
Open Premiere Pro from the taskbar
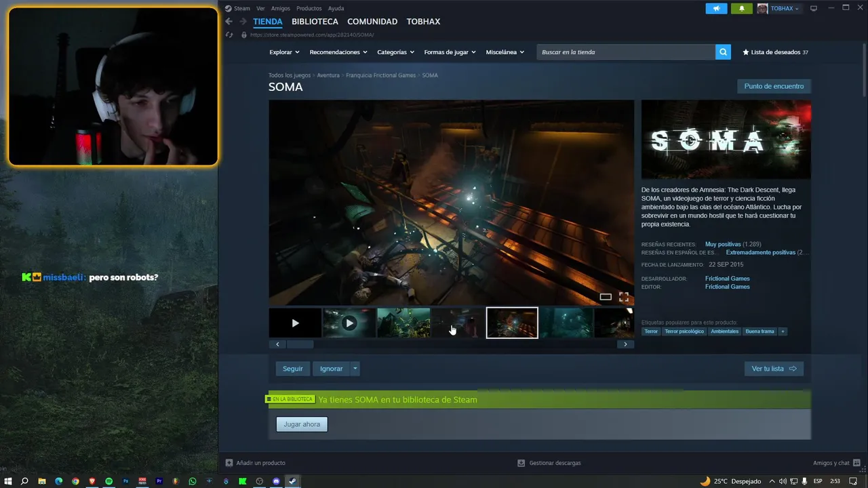159,481
